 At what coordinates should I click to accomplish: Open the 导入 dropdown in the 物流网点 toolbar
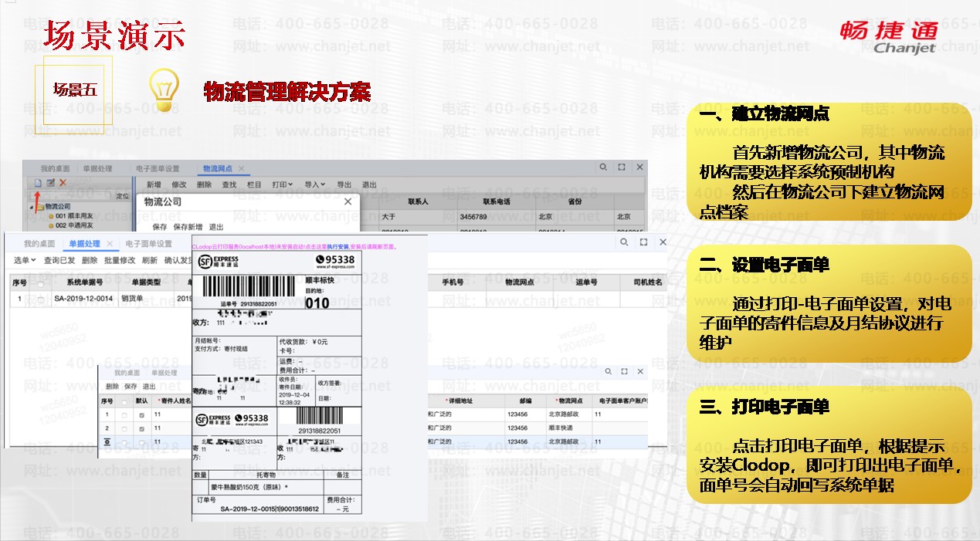pos(315,184)
